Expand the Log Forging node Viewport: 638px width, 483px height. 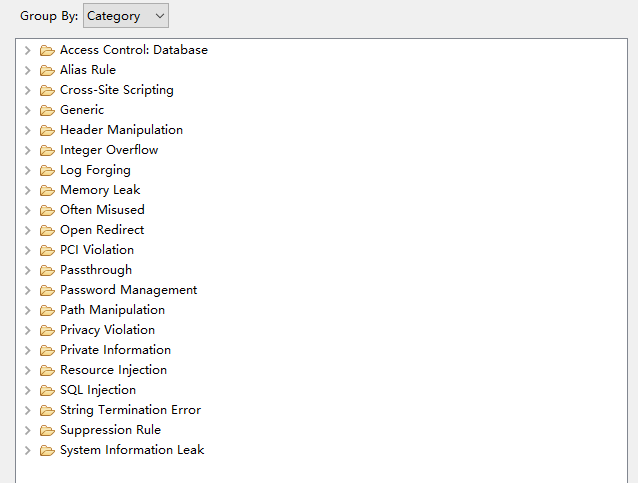click(28, 170)
